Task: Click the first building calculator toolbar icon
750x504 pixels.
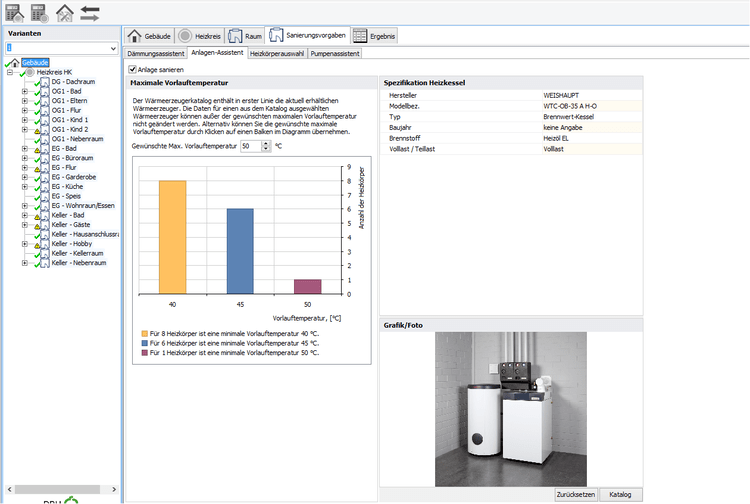Action: [x=14, y=12]
